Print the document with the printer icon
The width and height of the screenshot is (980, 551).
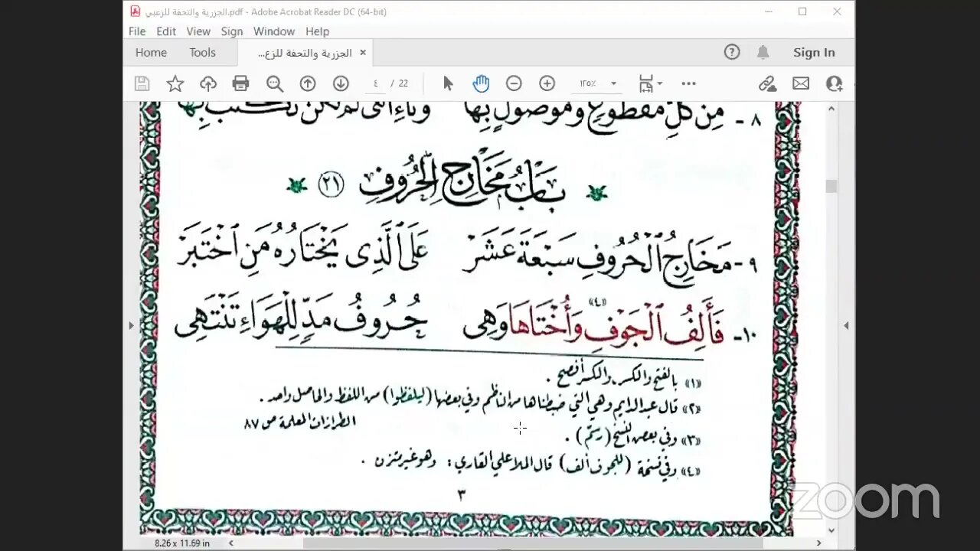(241, 84)
